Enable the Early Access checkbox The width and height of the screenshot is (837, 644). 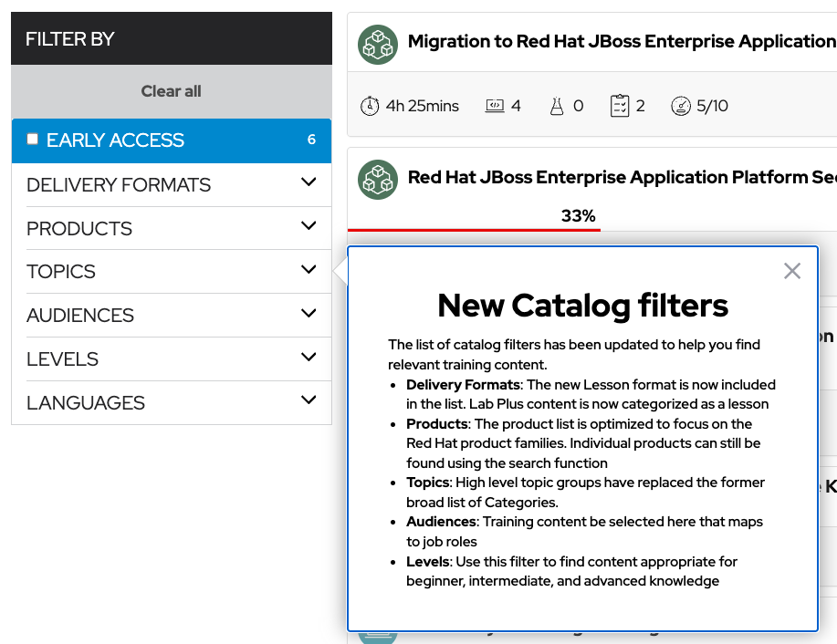(33, 140)
